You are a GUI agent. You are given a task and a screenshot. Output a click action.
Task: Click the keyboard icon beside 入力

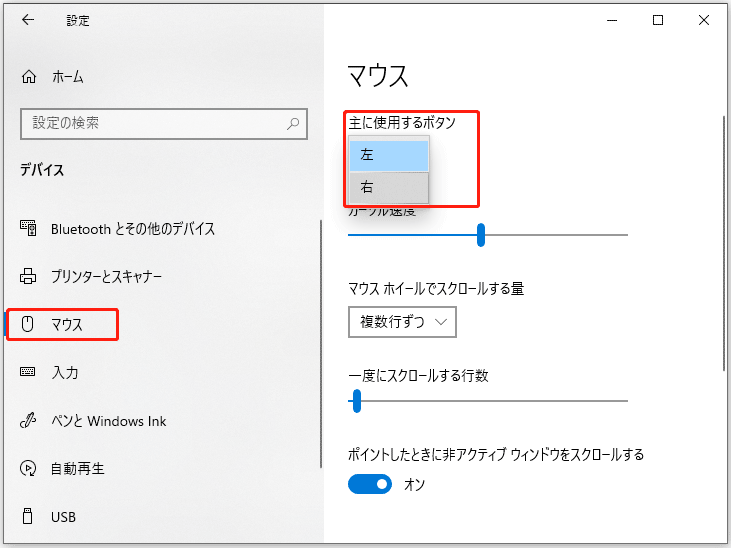[28, 372]
